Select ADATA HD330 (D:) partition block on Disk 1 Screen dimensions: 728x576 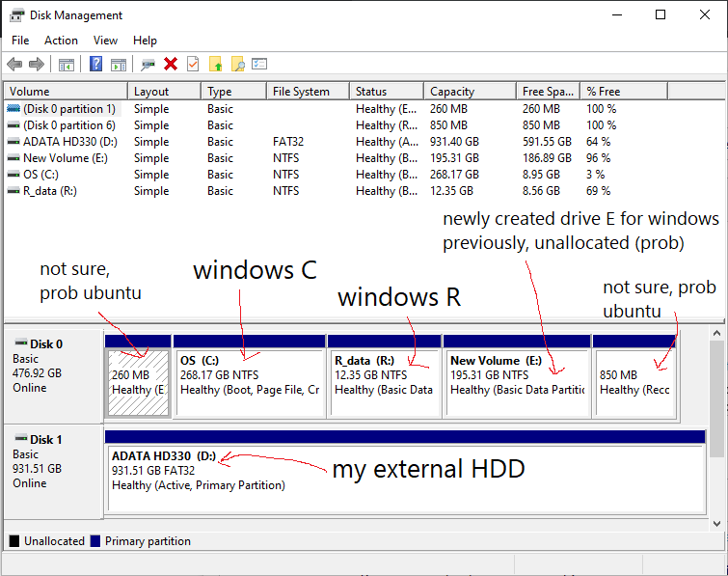407,479
